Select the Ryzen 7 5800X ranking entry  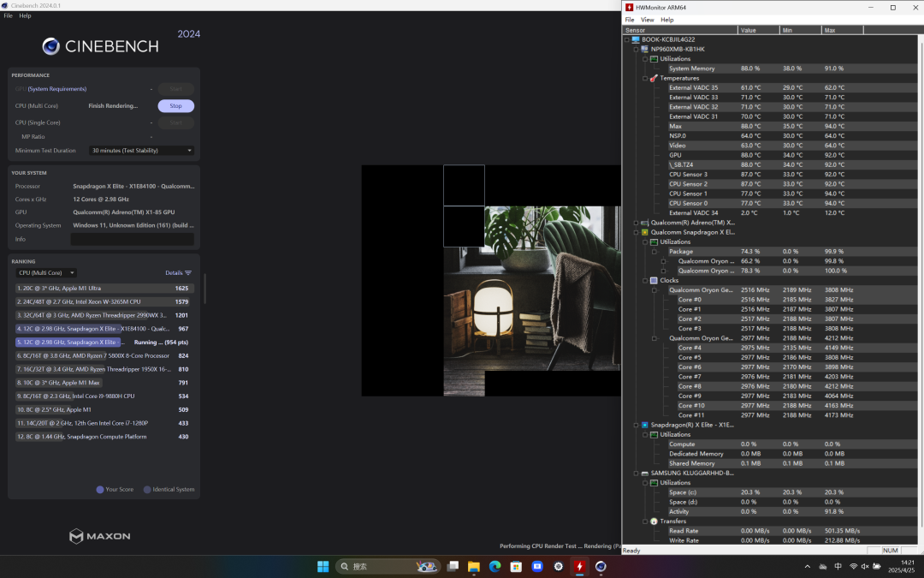(104, 355)
